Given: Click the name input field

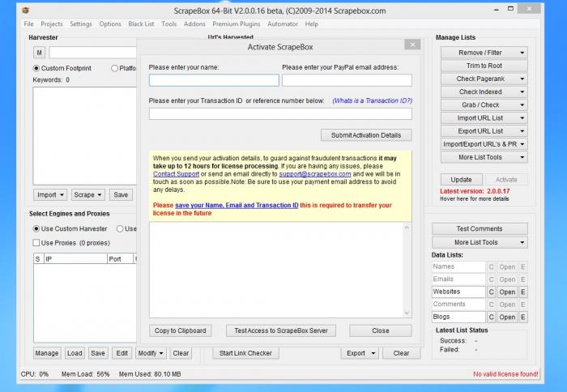Looking at the screenshot, I should 214,80.
